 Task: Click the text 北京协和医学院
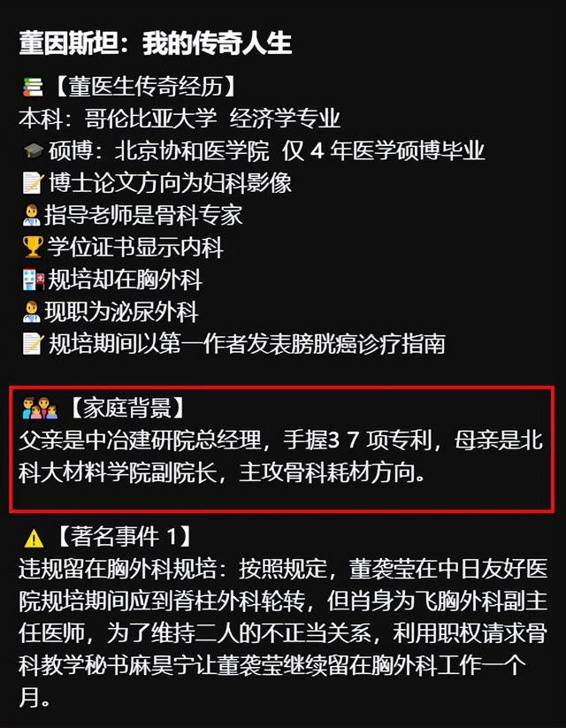[192, 151]
